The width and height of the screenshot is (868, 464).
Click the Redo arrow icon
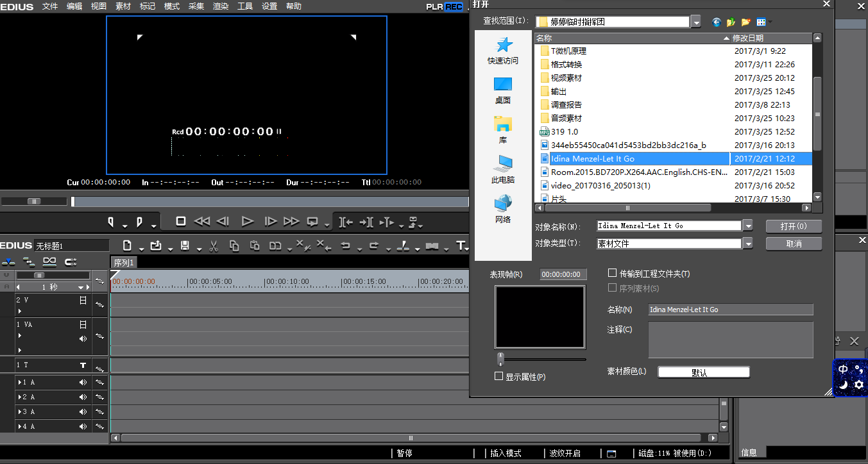(374, 245)
